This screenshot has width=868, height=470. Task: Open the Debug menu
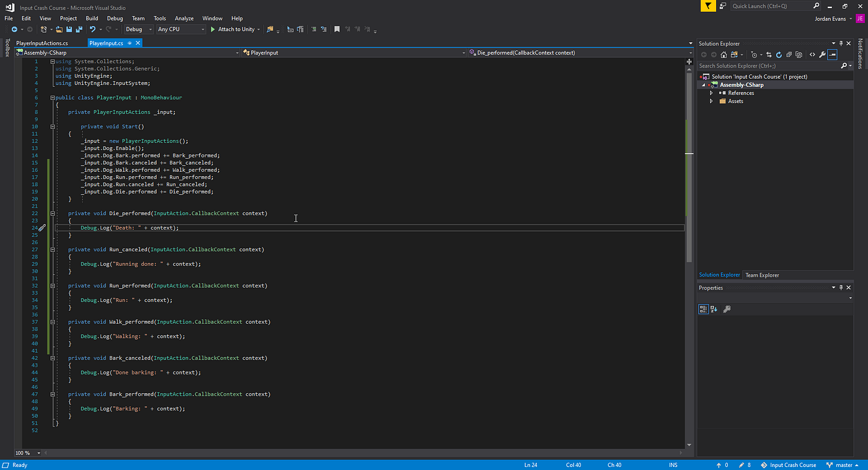pyautogui.click(x=115, y=19)
